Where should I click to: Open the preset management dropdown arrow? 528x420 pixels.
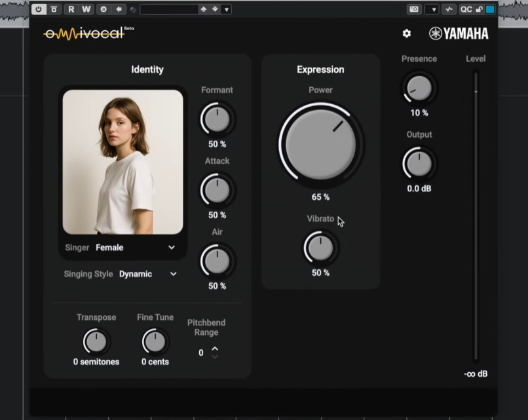tap(227, 9)
